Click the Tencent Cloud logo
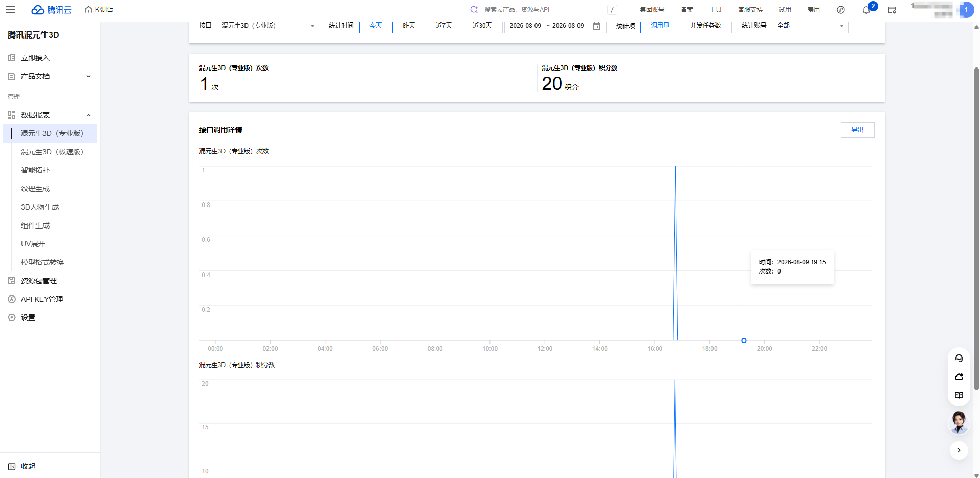The width and height of the screenshot is (980, 478). (51, 10)
